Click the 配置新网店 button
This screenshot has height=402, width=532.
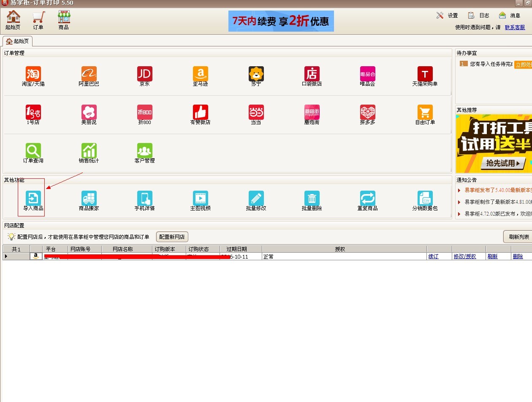point(172,237)
